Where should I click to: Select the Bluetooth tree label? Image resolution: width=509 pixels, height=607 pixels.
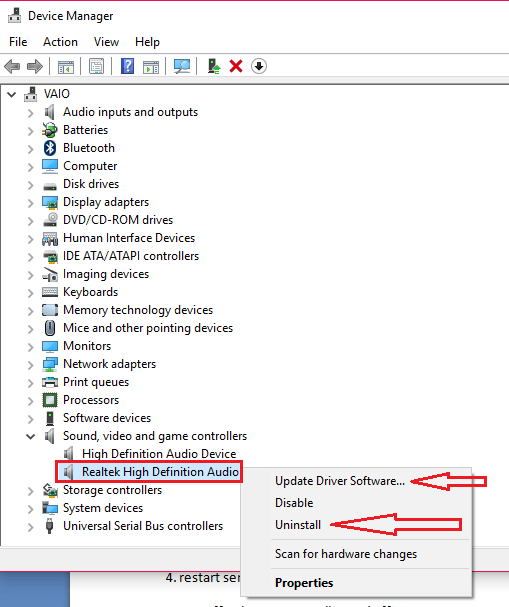89,148
